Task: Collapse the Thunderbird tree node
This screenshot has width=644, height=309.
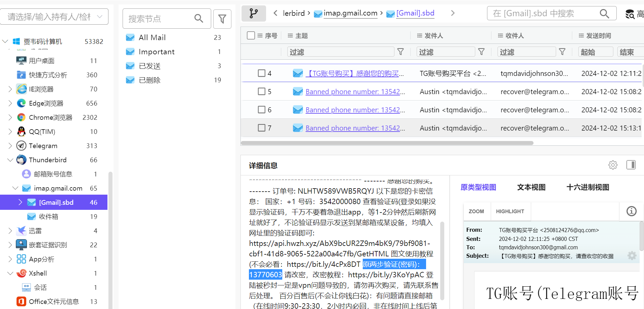Action: coord(10,160)
